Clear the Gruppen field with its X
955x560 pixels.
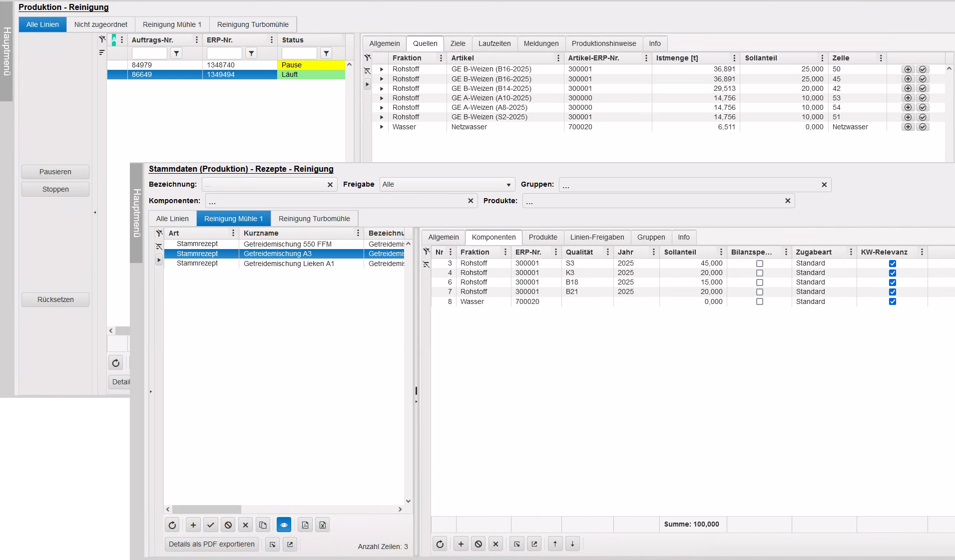(824, 185)
